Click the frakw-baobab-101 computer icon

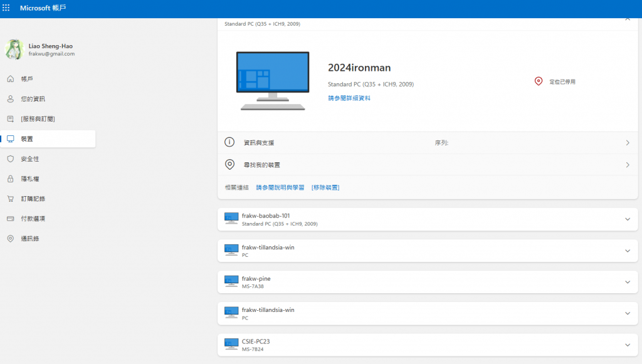click(231, 219)
